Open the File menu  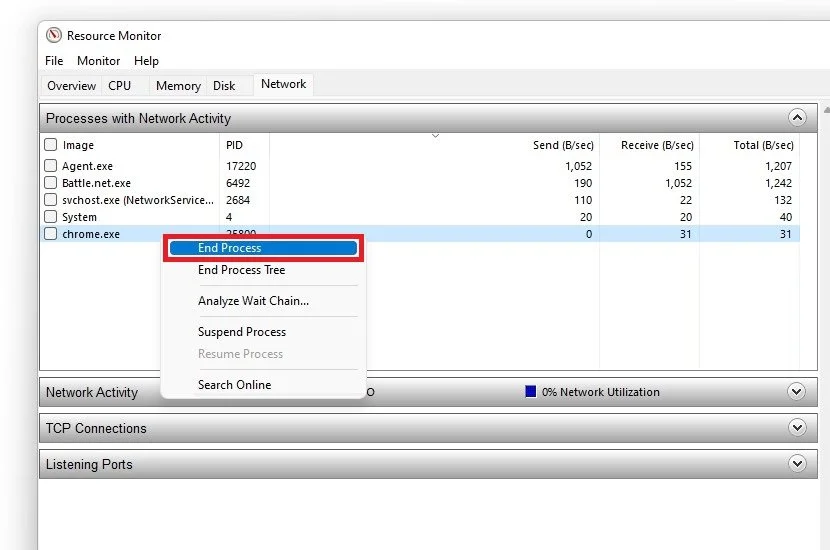coord(54,61)
